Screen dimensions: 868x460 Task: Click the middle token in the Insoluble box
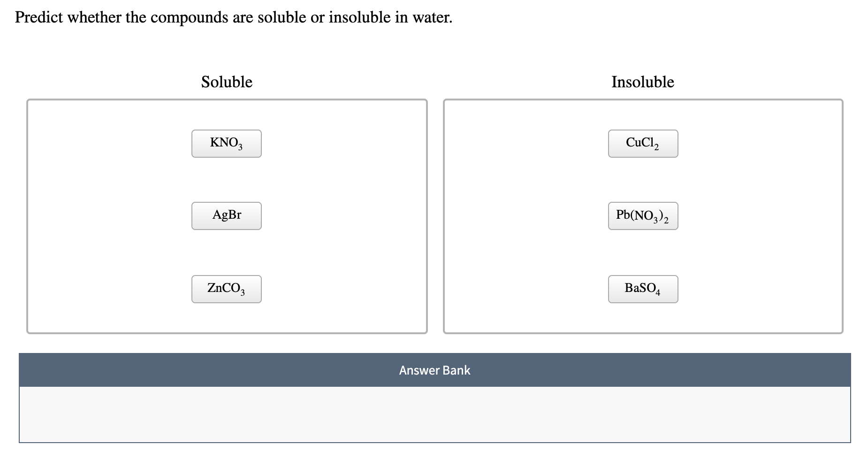click(x=643, y=215)
